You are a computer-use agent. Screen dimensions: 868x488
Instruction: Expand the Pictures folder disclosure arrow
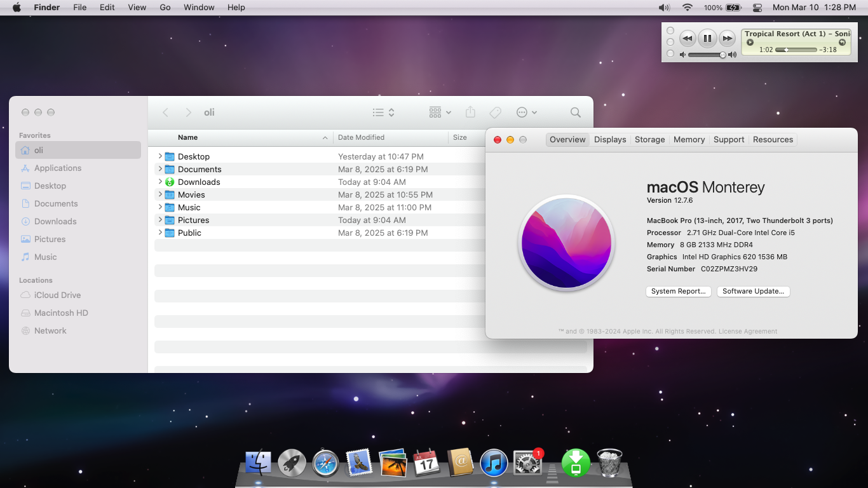click(160, 220)
